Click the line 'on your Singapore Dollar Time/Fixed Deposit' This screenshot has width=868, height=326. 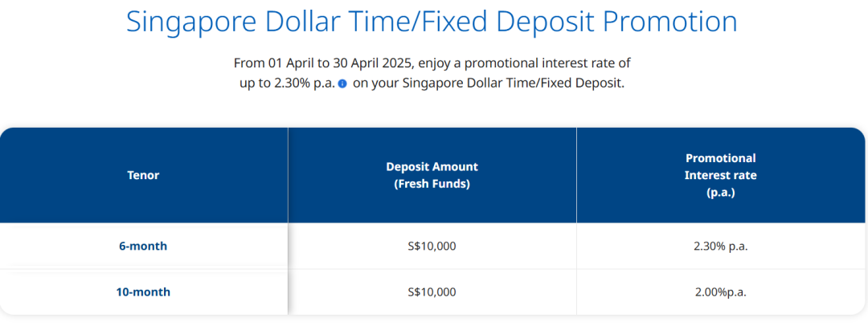[x=488, y=84]
